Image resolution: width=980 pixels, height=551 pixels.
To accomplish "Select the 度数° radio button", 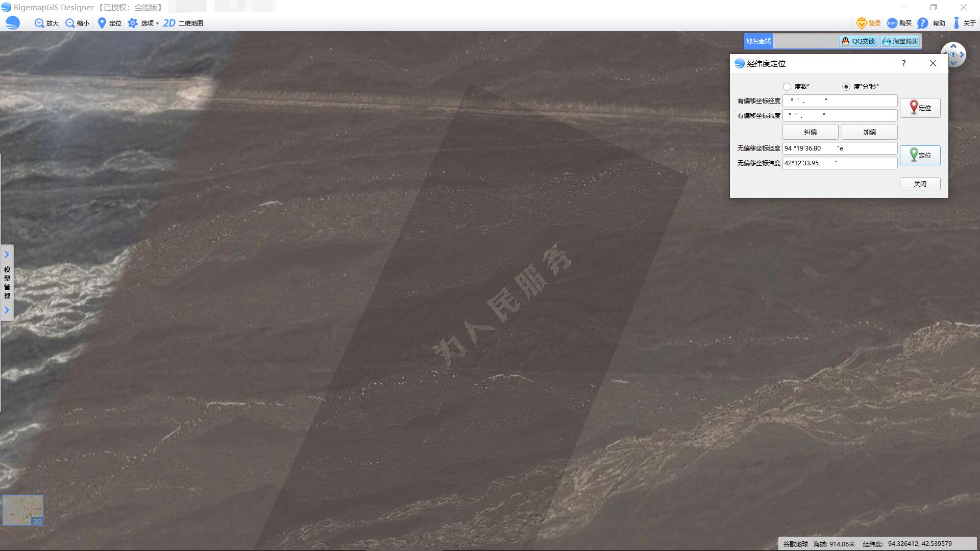I will (x=787, y=87).
